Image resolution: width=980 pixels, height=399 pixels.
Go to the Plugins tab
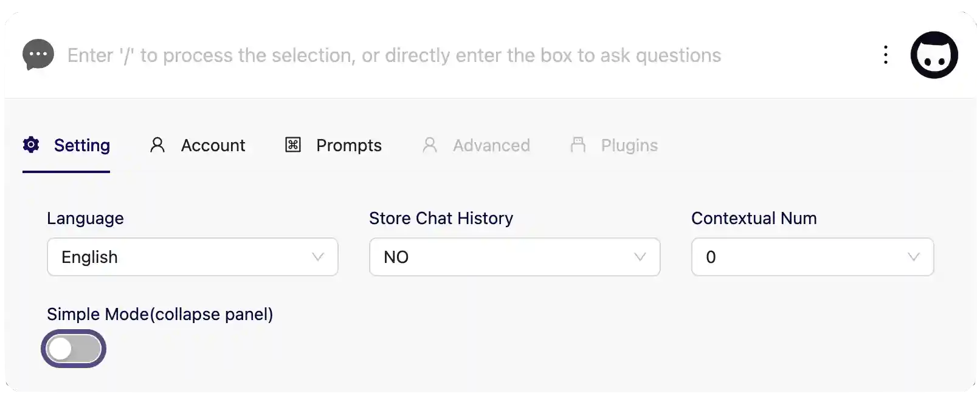[629, 146]
